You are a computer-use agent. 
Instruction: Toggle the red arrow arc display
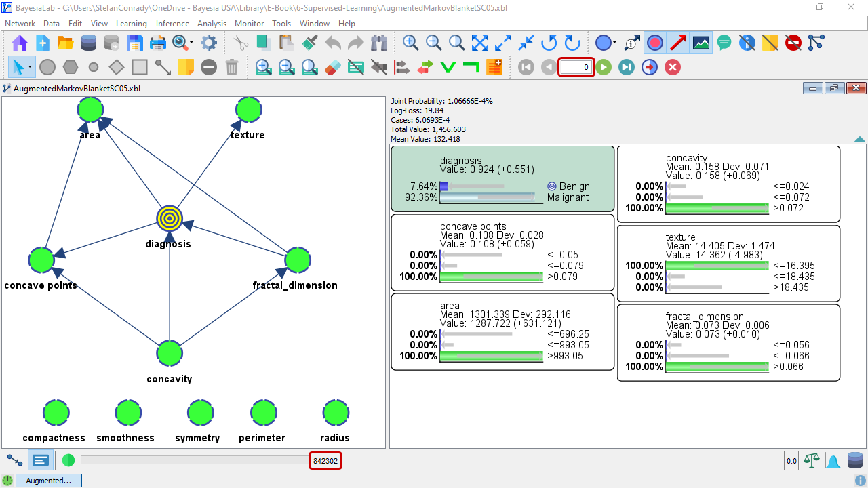pyautogui.click(x=678, y=43)
